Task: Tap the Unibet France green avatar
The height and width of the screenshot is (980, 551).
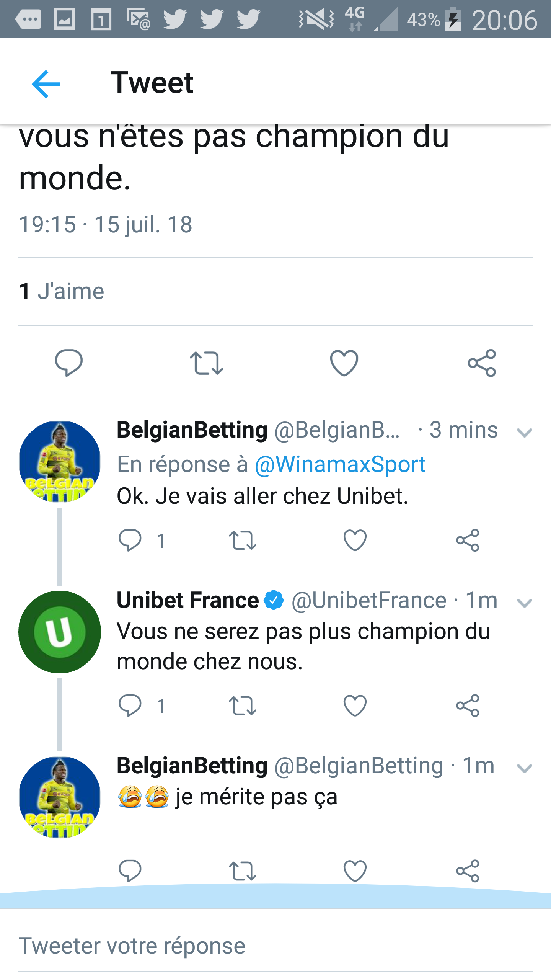Action: [x=60, y=632]
